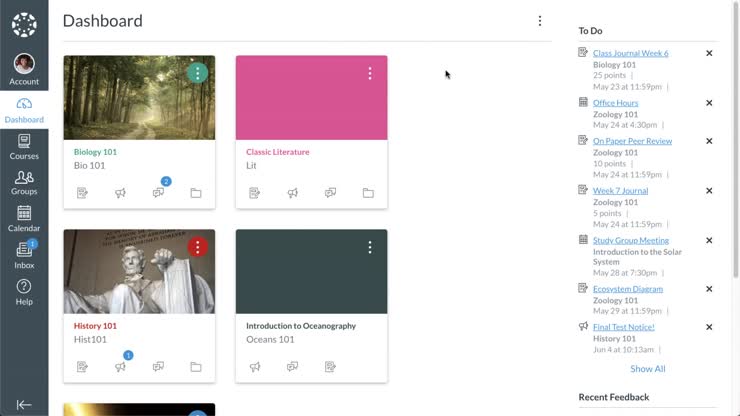Viewport: 740px width, 416px height.
Task: Dismiss Class Journal Week 6 to-do item
Action: click(x=709, y=53)
